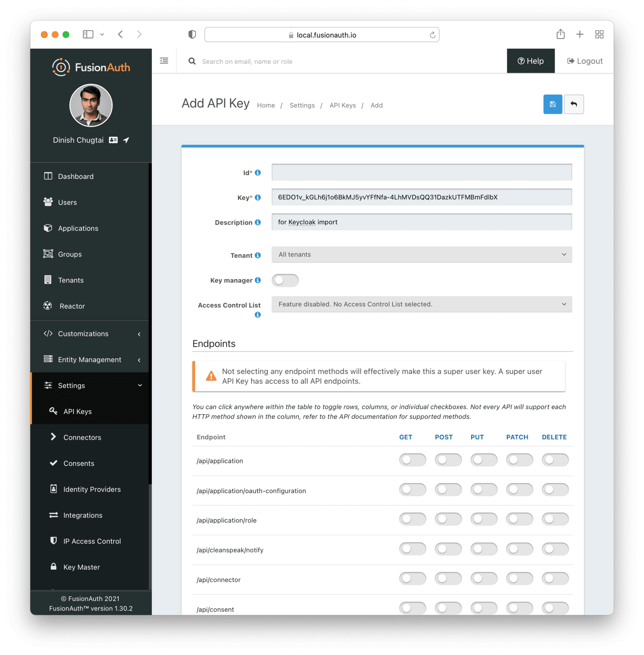Enable GET for /api/consent

click(x=413, y=608)
